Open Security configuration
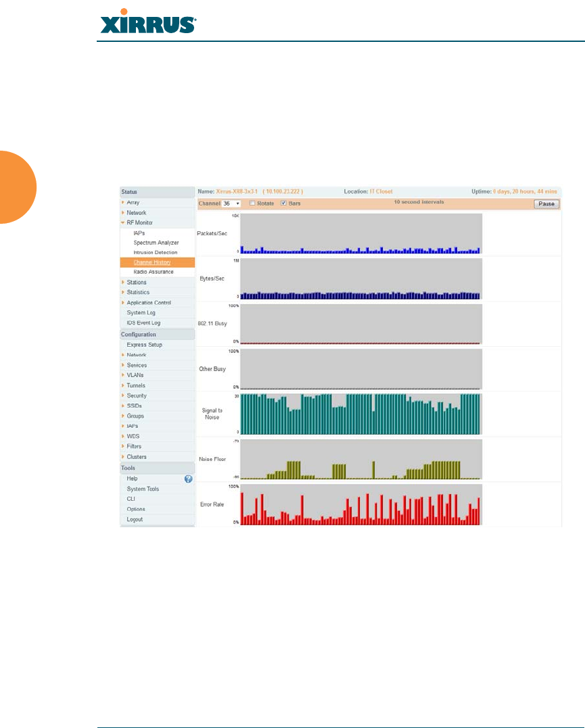The image size is (585, 728). [137, 395]
